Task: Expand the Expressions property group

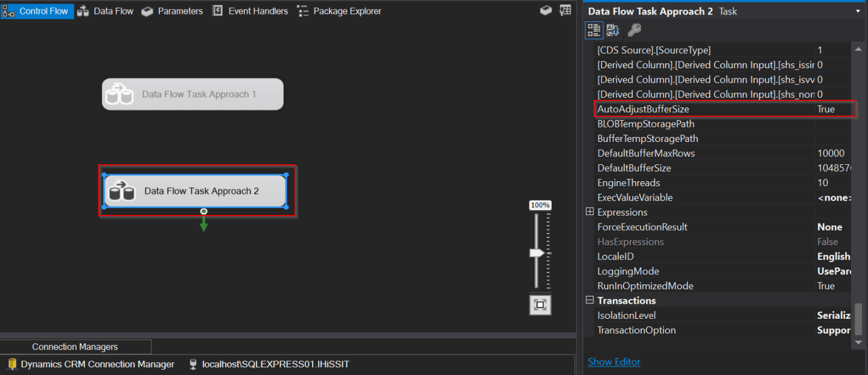Action: click(x=589, y=212)
